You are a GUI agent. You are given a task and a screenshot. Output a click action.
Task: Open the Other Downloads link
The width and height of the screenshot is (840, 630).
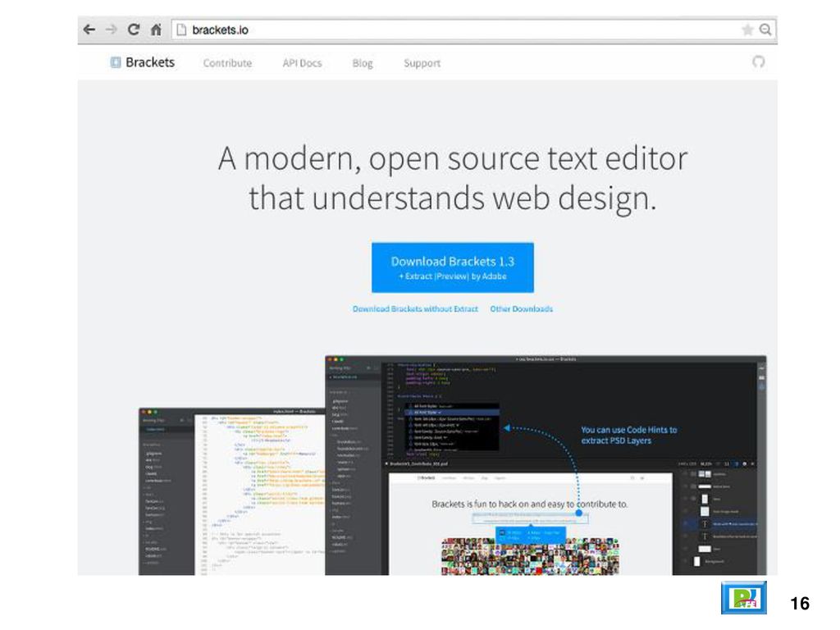[x=521, y=309]
